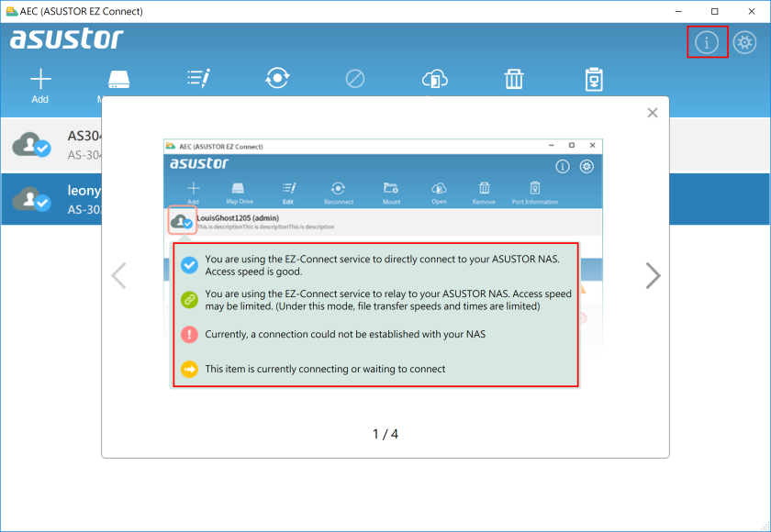This screenshot has height=532, width=771.
Task: Click the Remove trash can icon
Action: pos(514,79)
